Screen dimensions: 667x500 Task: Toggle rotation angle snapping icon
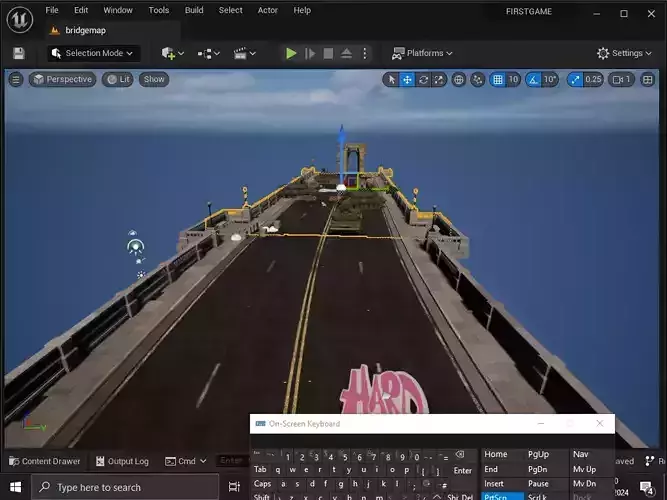(533, 80)
